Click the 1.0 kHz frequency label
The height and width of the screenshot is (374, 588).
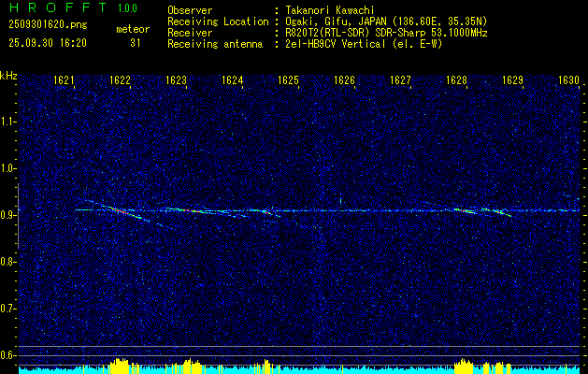7,168
